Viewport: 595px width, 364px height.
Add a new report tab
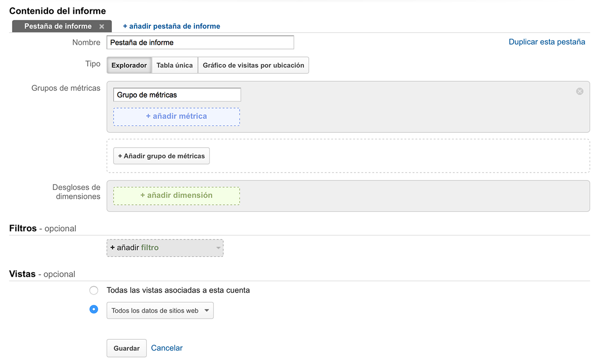172,26
